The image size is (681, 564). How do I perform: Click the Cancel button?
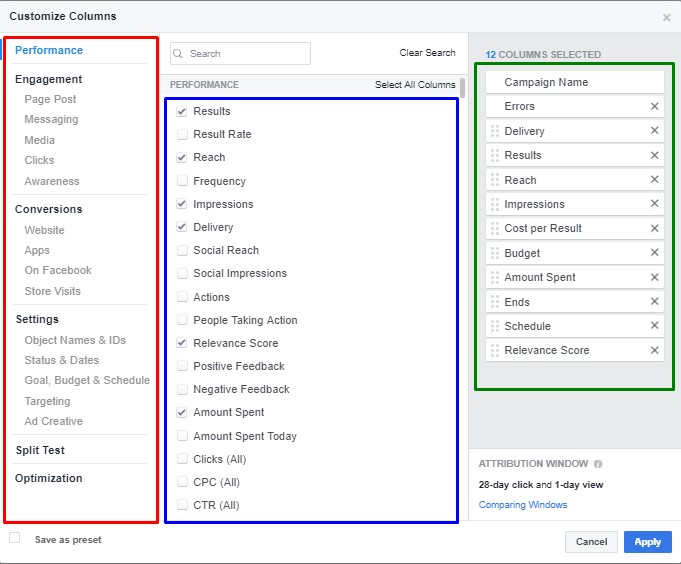tap(591, 542)
